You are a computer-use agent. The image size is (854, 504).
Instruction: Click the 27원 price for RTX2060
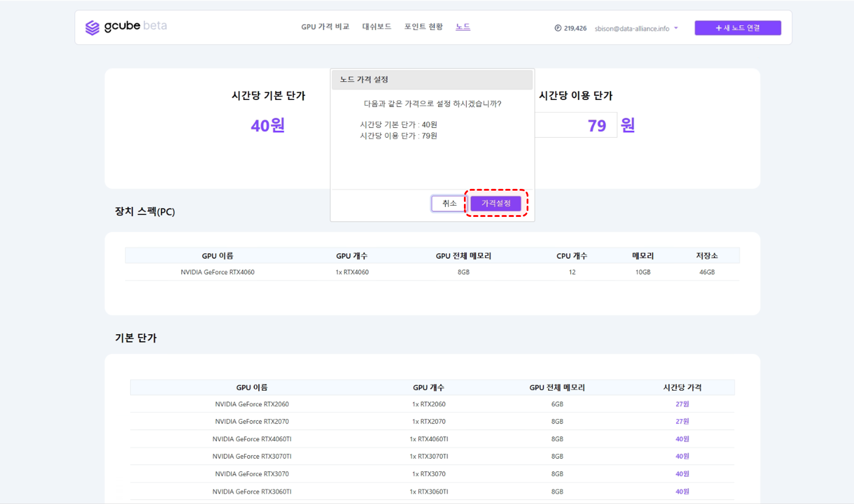coord(682,404)
